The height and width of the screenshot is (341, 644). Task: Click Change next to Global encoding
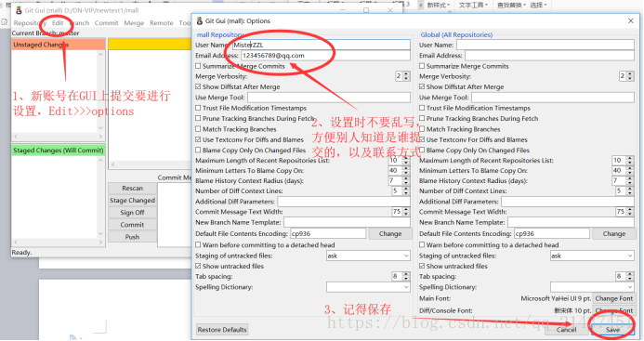pyautogui.click(x=614, y=234)
